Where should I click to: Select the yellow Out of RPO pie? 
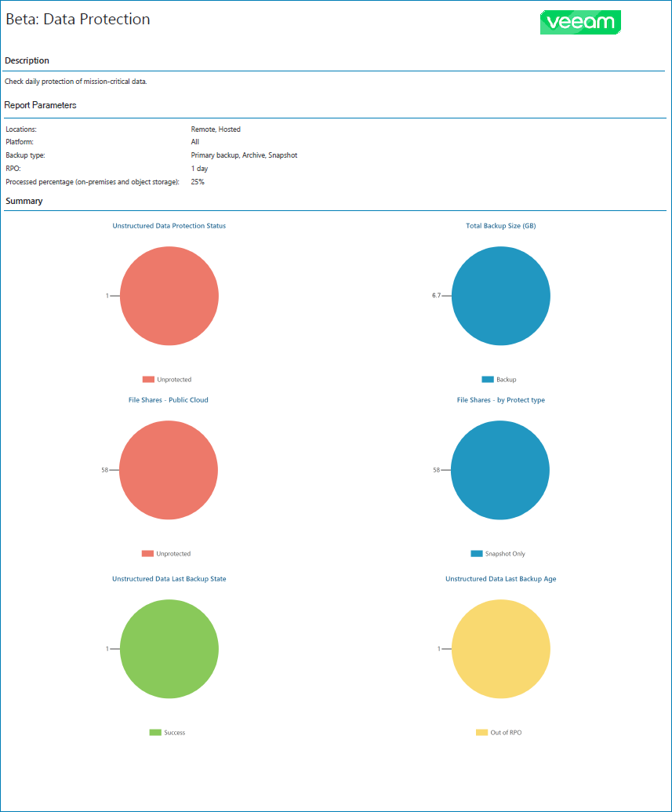500,648
